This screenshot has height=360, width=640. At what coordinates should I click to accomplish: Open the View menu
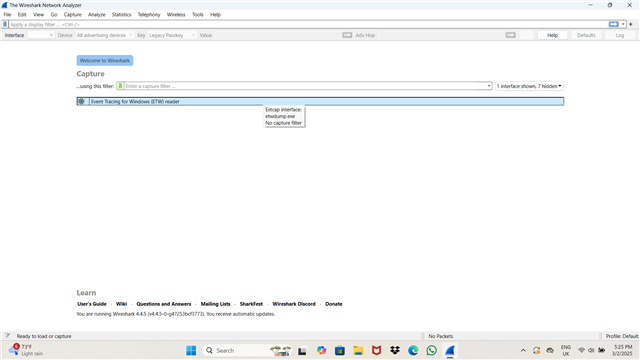click(x=38, y=15)
